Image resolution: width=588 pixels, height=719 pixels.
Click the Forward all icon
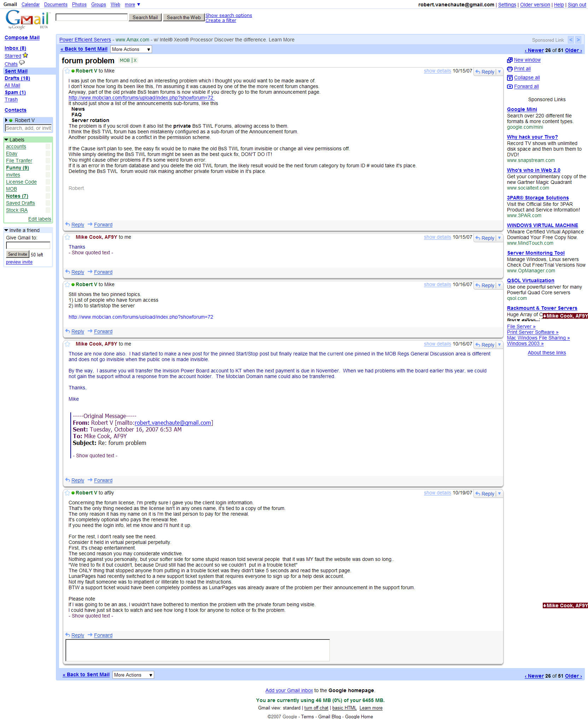click(x=510, y=87)
